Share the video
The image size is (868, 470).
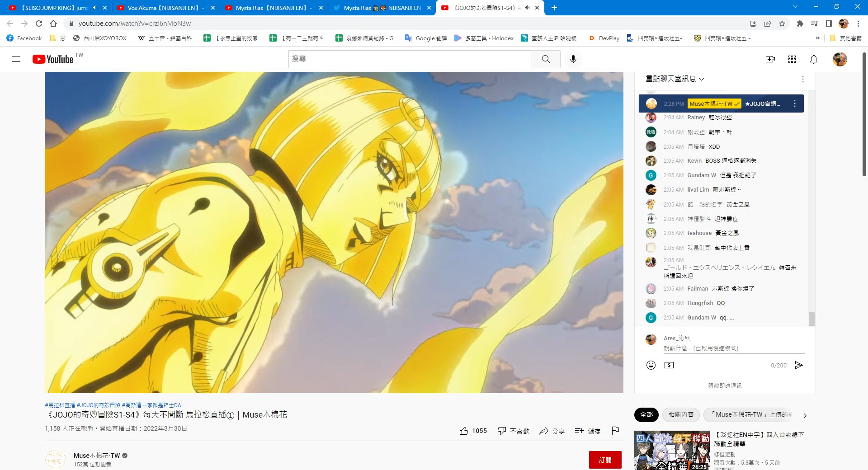[552, 431]
